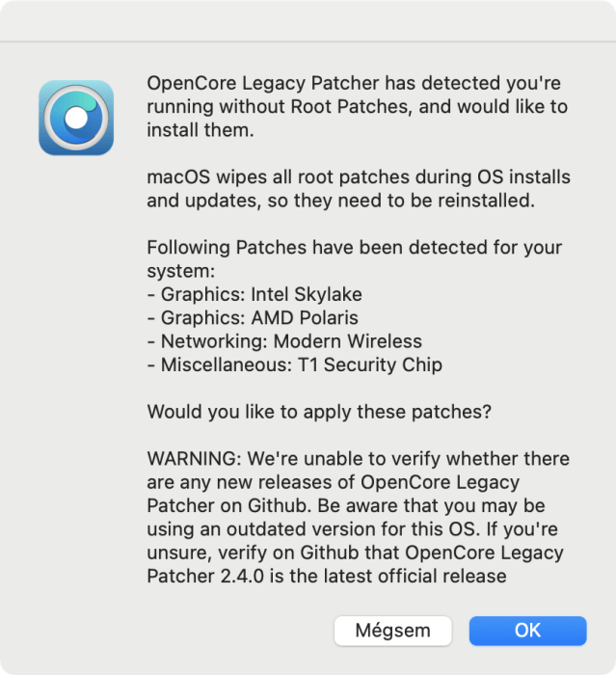Select the "Graphics: AMD Polaris" patch line
This screenshot has height=675, width=616.
(x=253, y=318)
